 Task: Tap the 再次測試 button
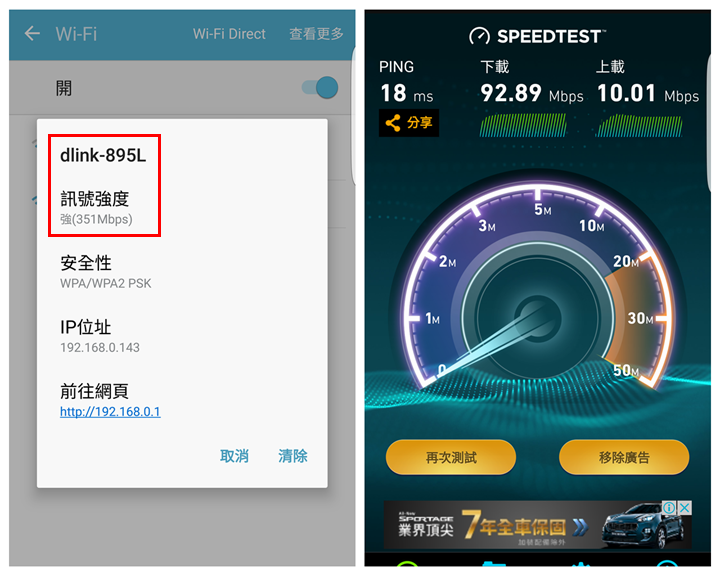click(451, 457)
